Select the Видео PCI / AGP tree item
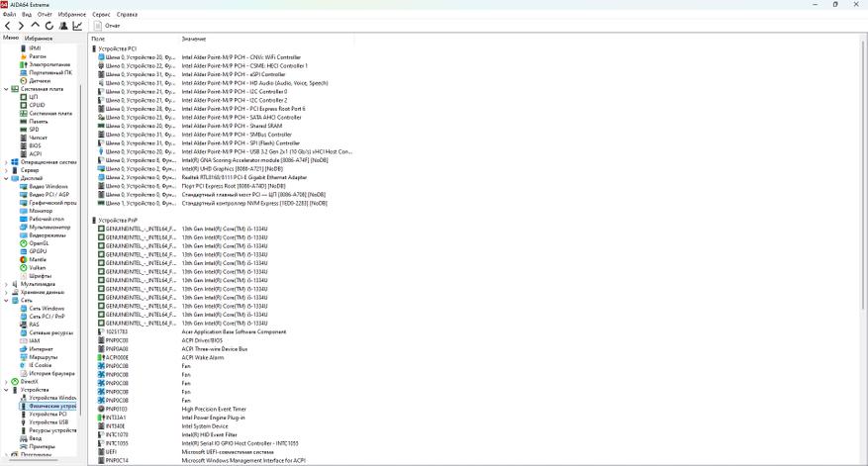The height and width of the screenshot is (466, 868). tap(49, 195)
